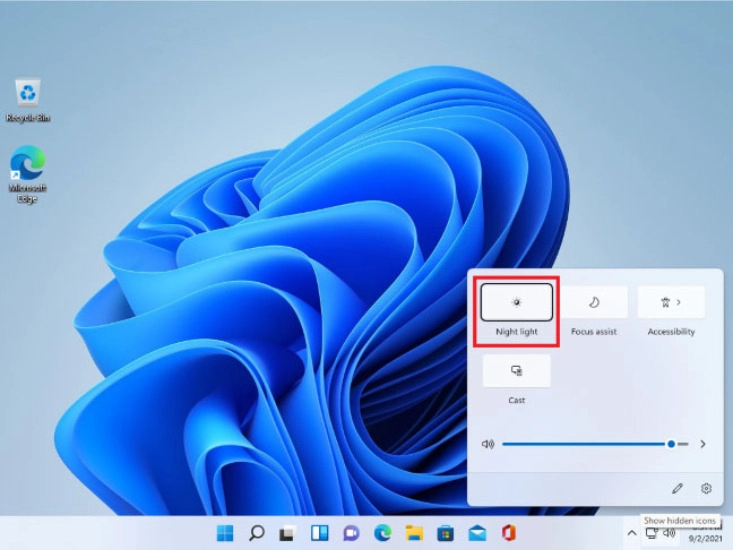Toggle the Focus assist quick setting

pyautogui.click(x=594, y=302)
